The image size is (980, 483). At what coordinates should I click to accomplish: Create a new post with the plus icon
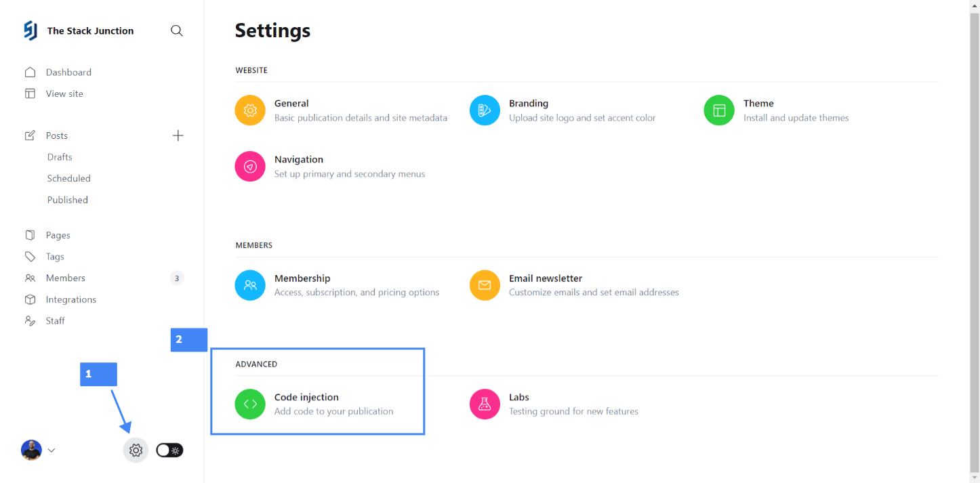click(x=178, y=135)
